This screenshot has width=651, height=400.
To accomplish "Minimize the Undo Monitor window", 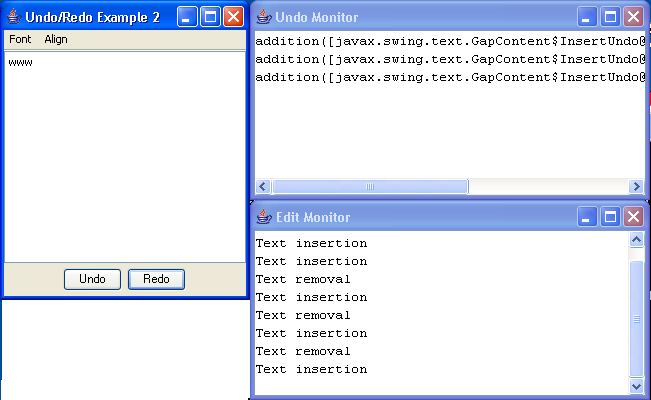I will point(587,17).
